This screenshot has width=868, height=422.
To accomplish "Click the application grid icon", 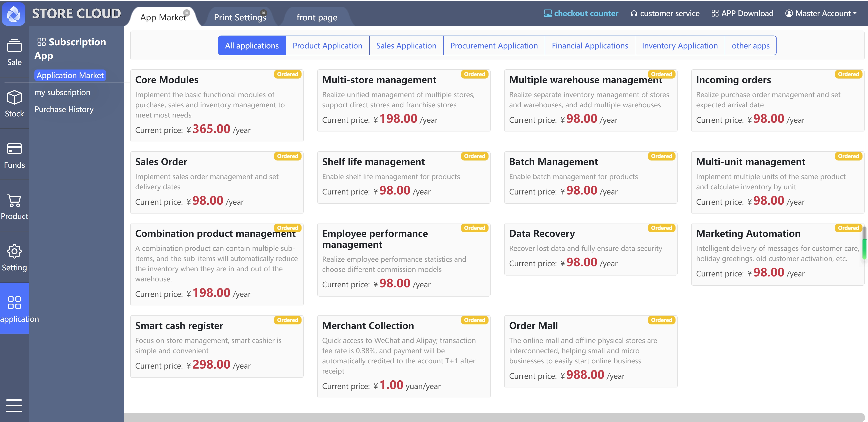I will click(14, 303).
